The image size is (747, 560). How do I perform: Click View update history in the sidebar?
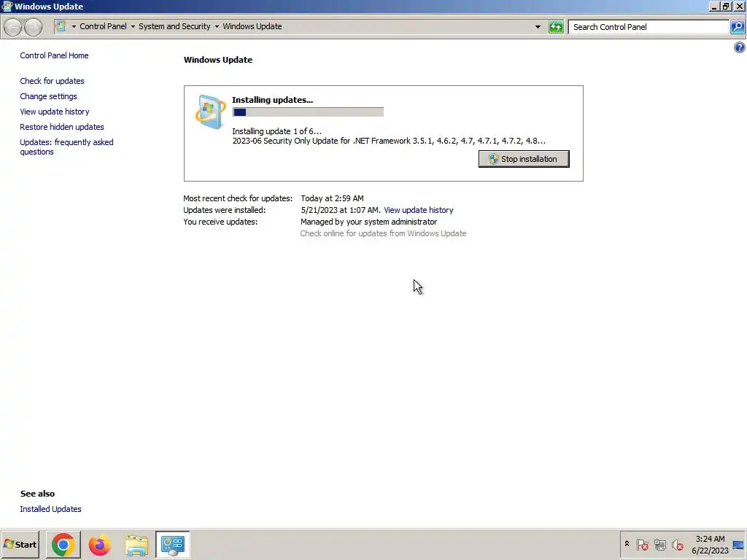tap(54, 112)
